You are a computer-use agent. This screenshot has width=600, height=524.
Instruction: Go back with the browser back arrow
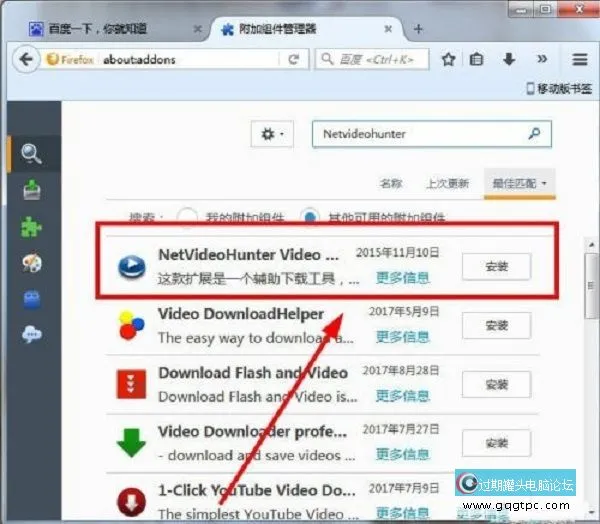point(26,59)
